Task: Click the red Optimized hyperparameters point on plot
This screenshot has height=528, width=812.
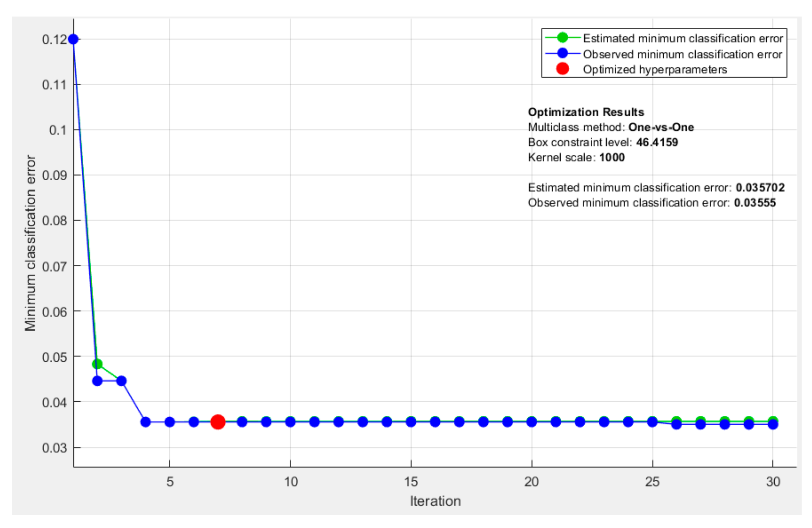Action: point(218,422)
